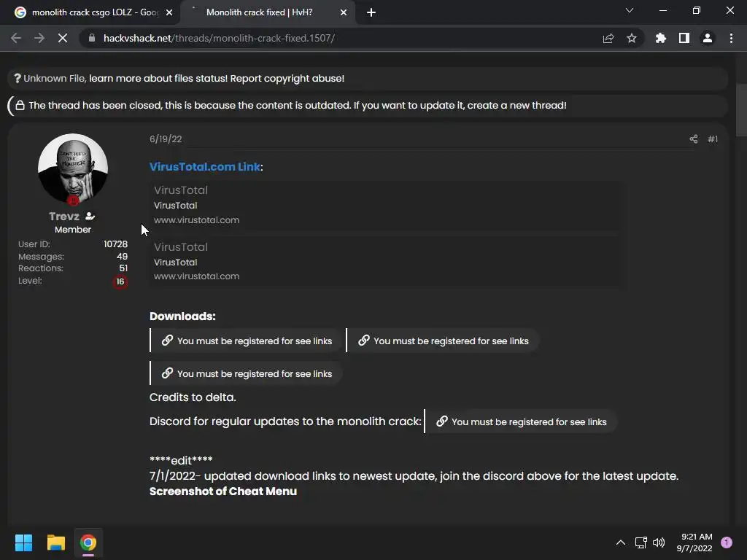The width and height of the screenshot is (747, 560).
Task: Click the User ID value 10728
Action: tap(116, 244)
